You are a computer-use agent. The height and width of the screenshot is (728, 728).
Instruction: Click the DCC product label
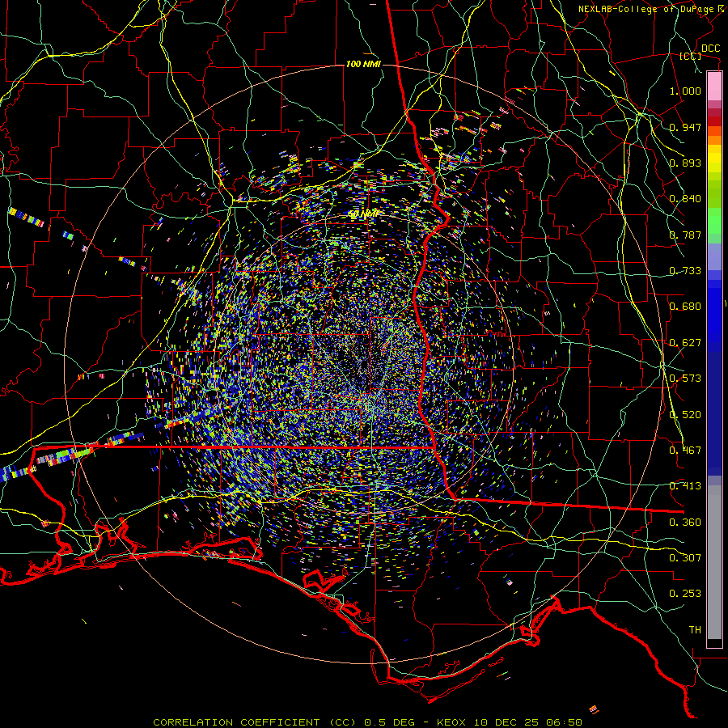pyautogui.click(x=710, y=49)
